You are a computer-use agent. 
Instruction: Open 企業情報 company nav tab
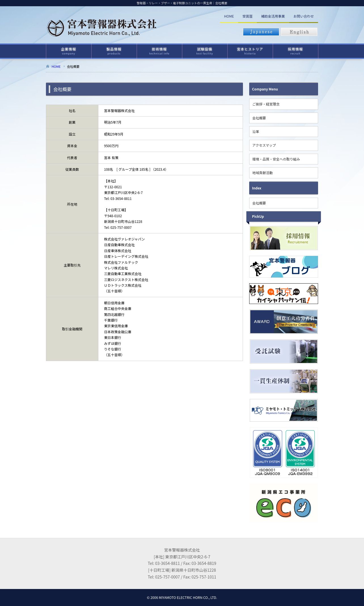[69, 51]
